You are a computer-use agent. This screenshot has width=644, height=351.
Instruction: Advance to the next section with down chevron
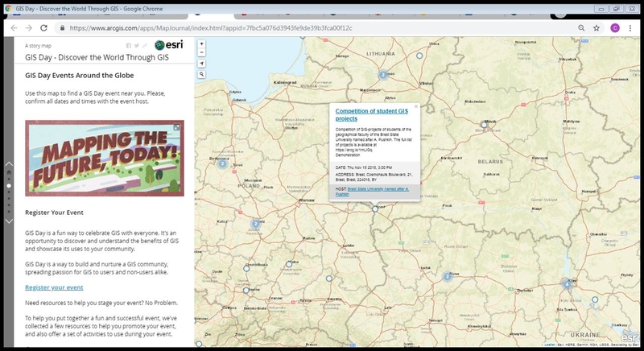9,221
